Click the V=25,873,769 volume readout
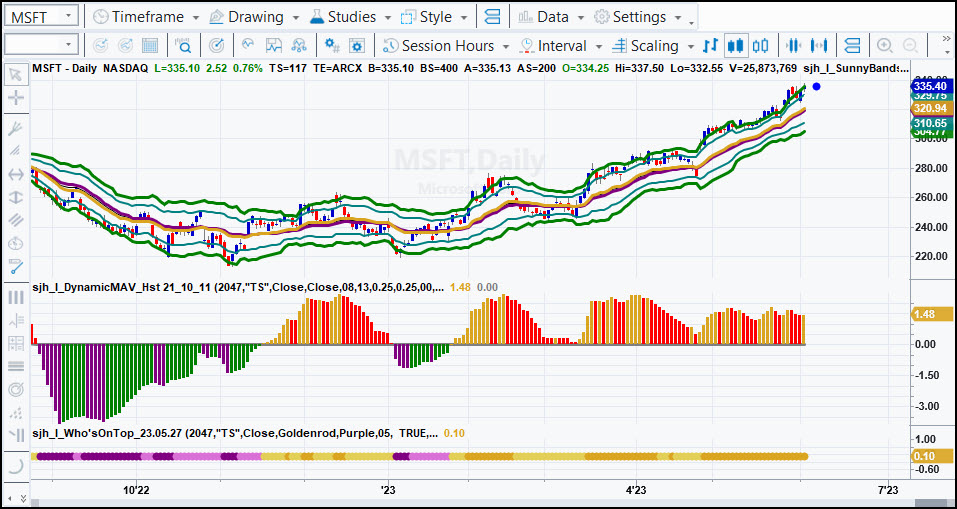957x509 pixels. click(764, 68)
